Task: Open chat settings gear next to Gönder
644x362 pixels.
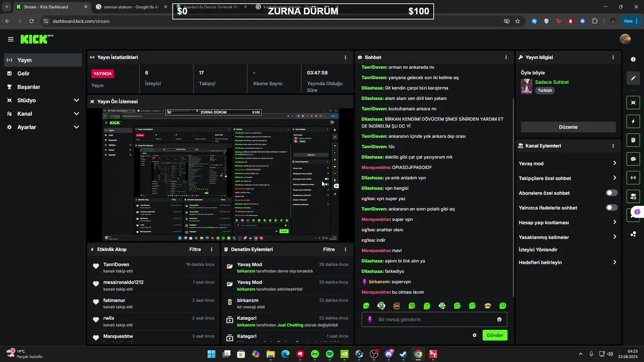Action: pyautogui.click(x=474, y=335)
